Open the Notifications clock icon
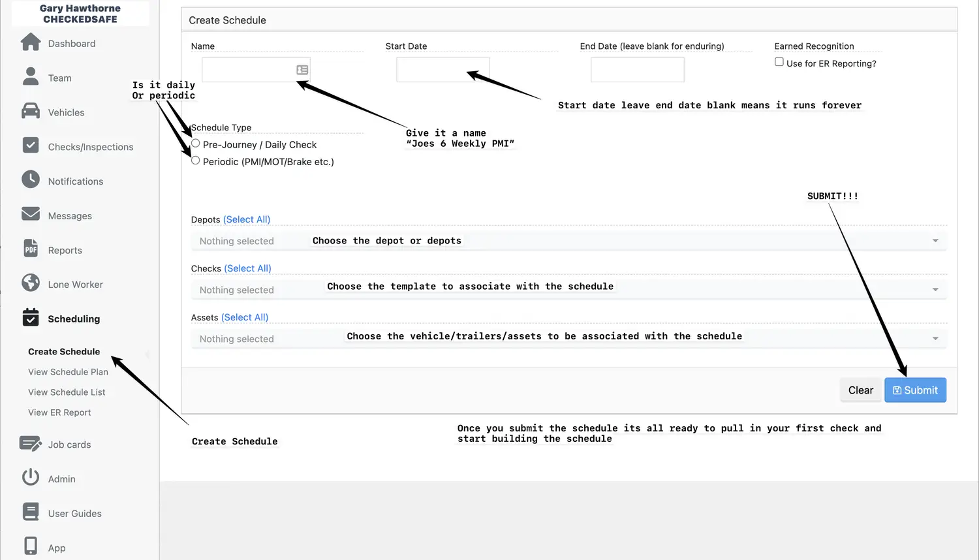The image size is (979, 560). 31,180
